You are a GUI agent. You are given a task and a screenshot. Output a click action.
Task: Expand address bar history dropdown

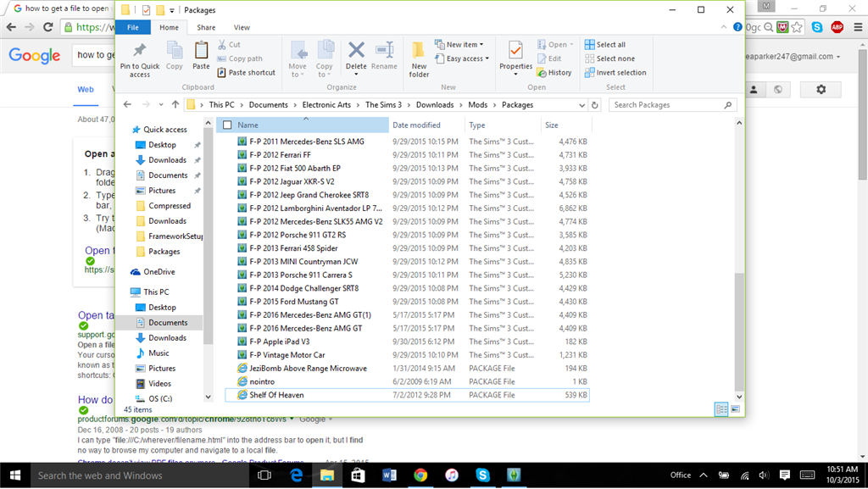(x=581, y=104)
